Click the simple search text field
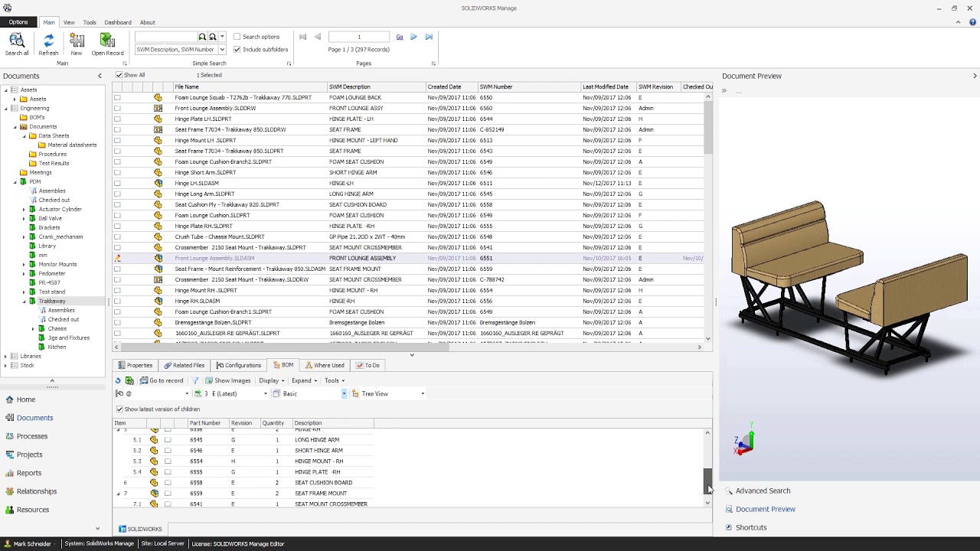This screenshot has width=980, height=551. (167, 37)
